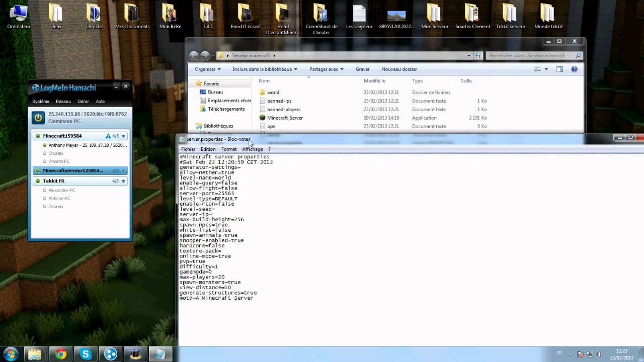Open Notepad Affichage menu
This screenshot has width=644, height=362.
pos(252,149)
